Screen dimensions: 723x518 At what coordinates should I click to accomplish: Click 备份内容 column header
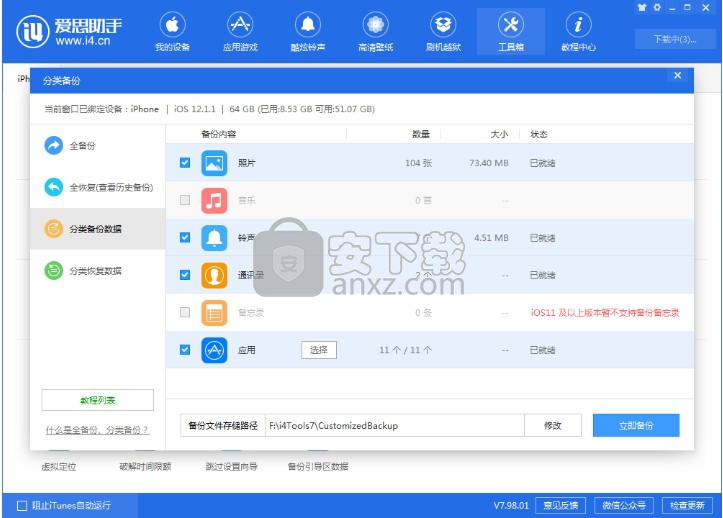point(219,134)
